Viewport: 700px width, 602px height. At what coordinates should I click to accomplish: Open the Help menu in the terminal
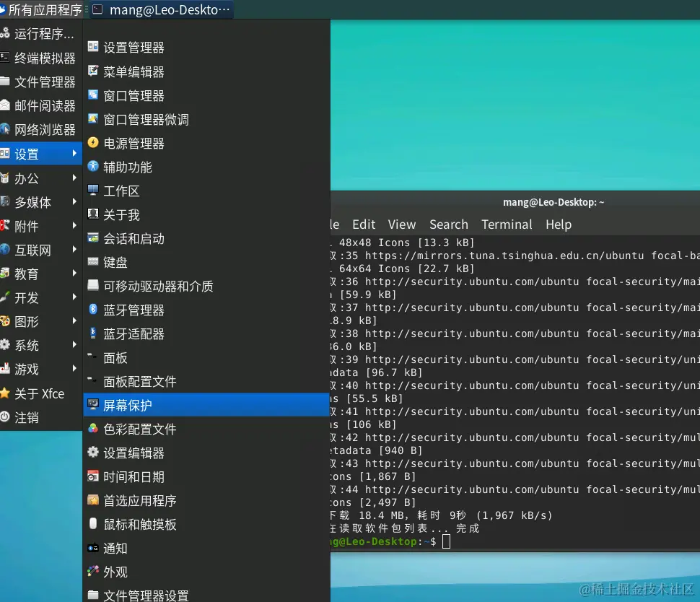[x=558, y=224]
